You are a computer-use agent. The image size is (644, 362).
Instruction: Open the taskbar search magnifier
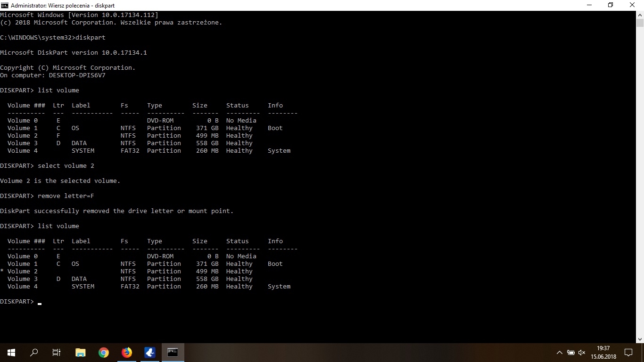click(x=34, y=352)
